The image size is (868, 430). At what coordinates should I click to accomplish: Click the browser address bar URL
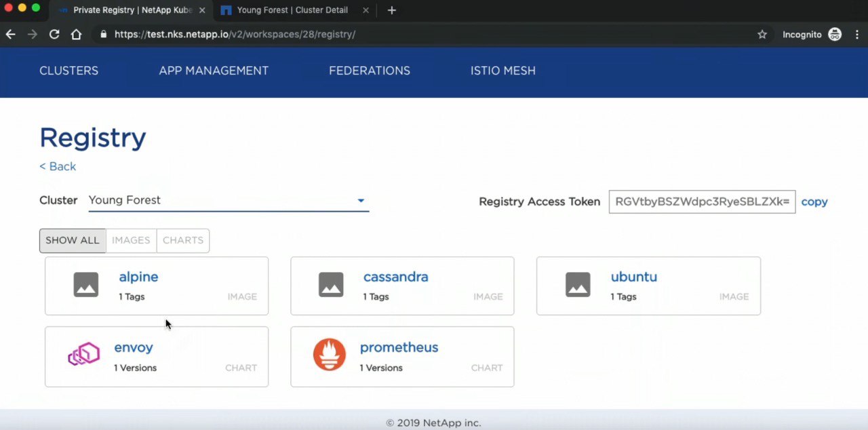pos(235,34)
